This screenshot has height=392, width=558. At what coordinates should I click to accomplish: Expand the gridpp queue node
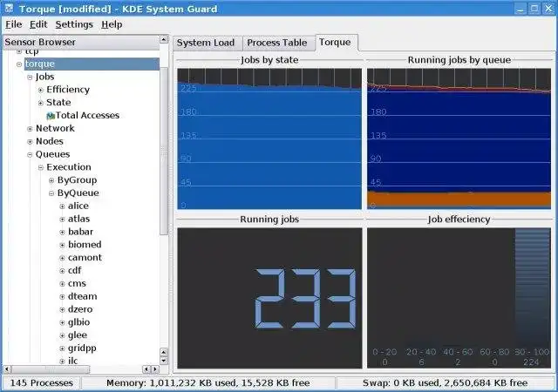click(62, 348)
